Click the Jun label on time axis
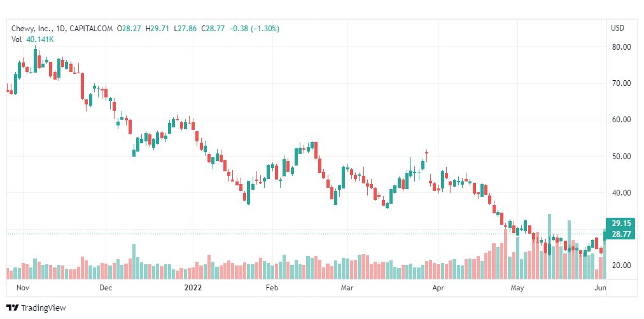Viewport: 644px width, 319px height. click(x=601, y=288)
